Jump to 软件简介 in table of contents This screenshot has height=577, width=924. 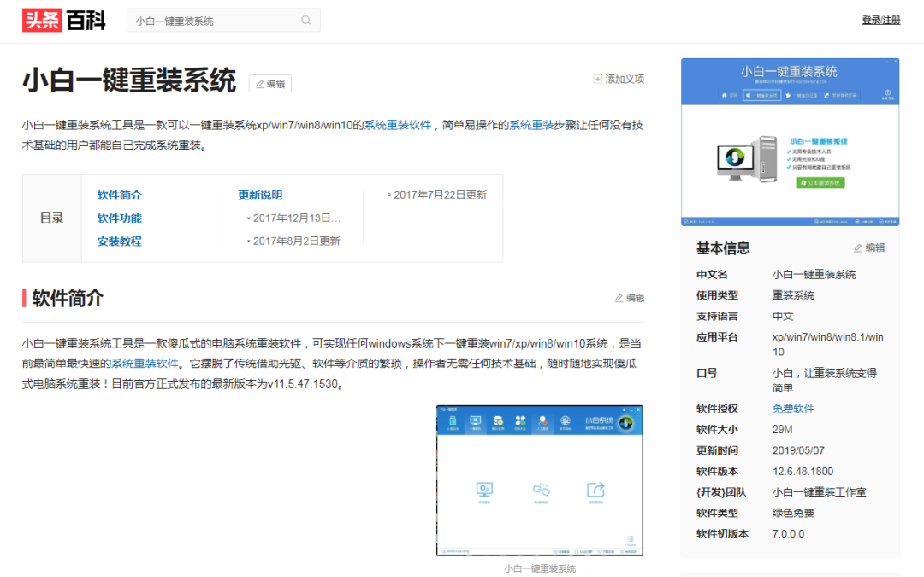tap(119, 195)
